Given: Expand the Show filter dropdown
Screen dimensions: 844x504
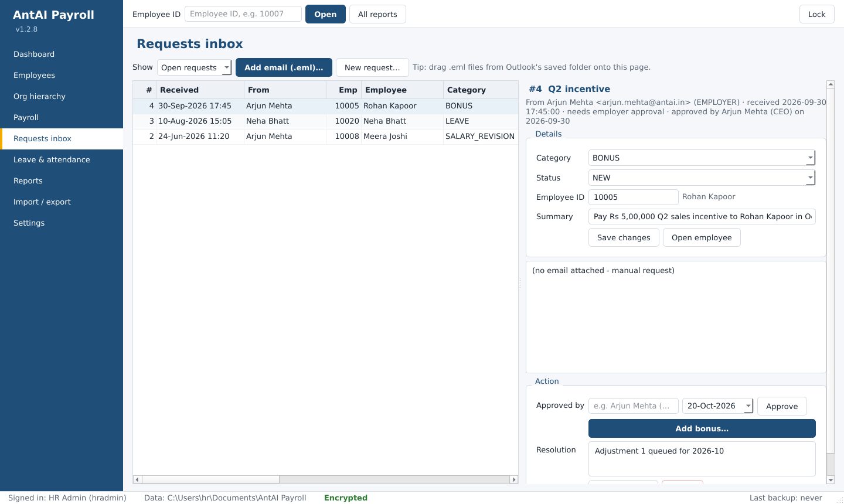Looking at the screenshot, I should pos(195,67).
